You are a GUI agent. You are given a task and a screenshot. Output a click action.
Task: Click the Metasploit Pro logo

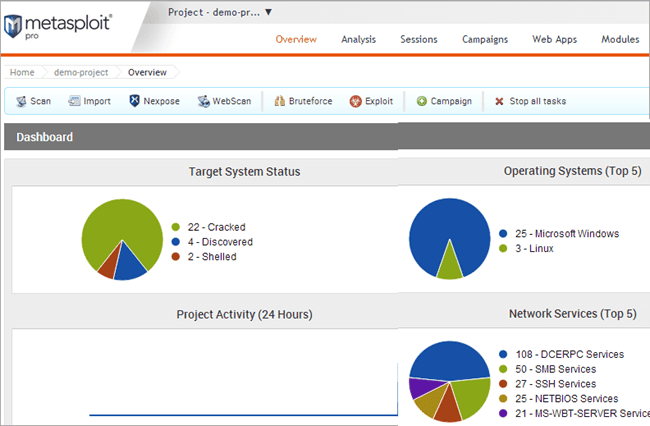pyautogui.click(x=57, y=26)
